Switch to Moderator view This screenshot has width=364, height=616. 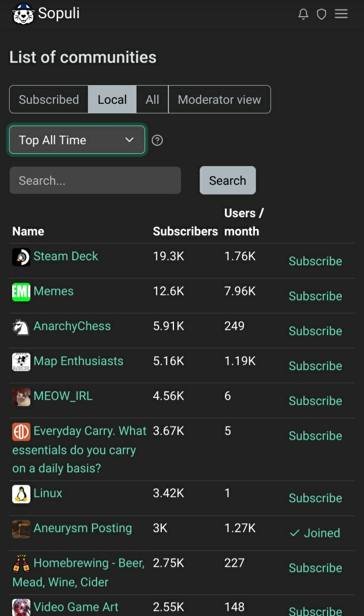(x=219, y=100)
